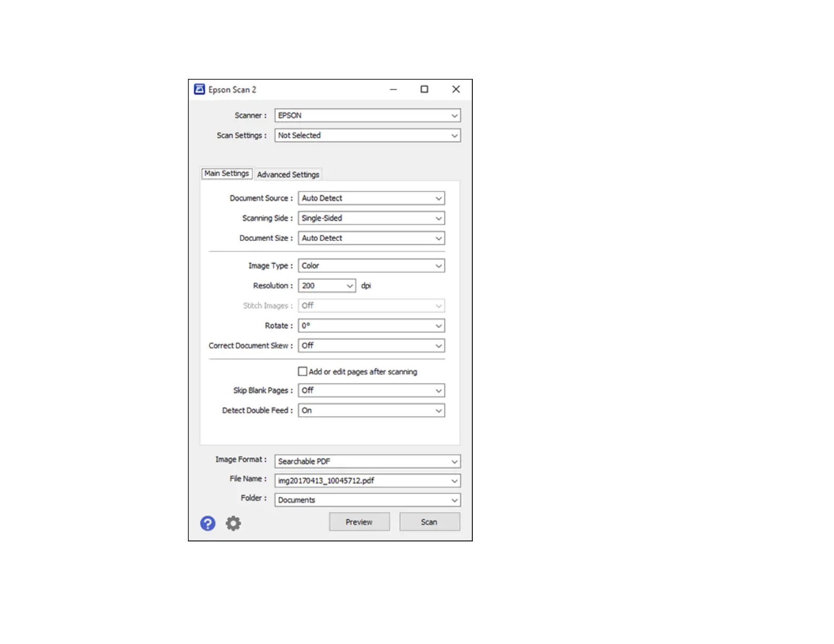Minimize the Epson Scan 2 window
Screen dimensions: 834x644
(393, 89)
